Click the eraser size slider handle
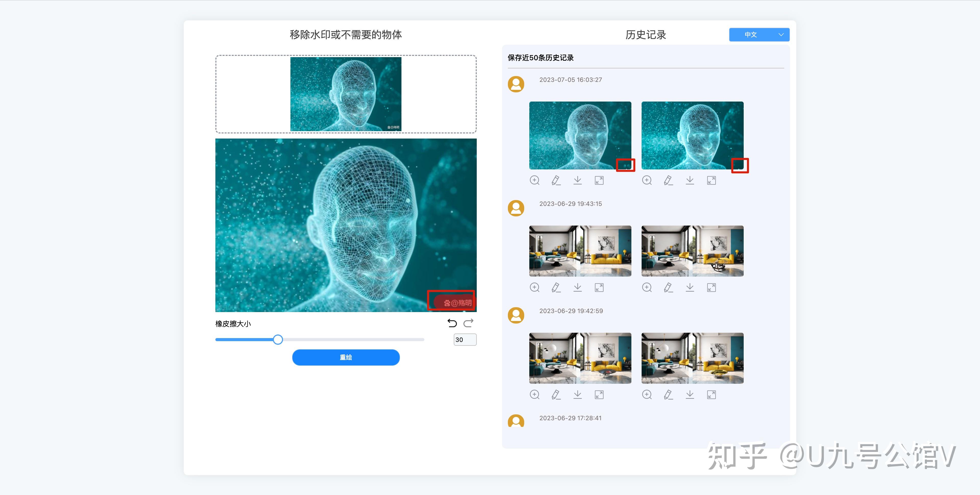Viewport: 980px width, 495px height. coord(278,339)
